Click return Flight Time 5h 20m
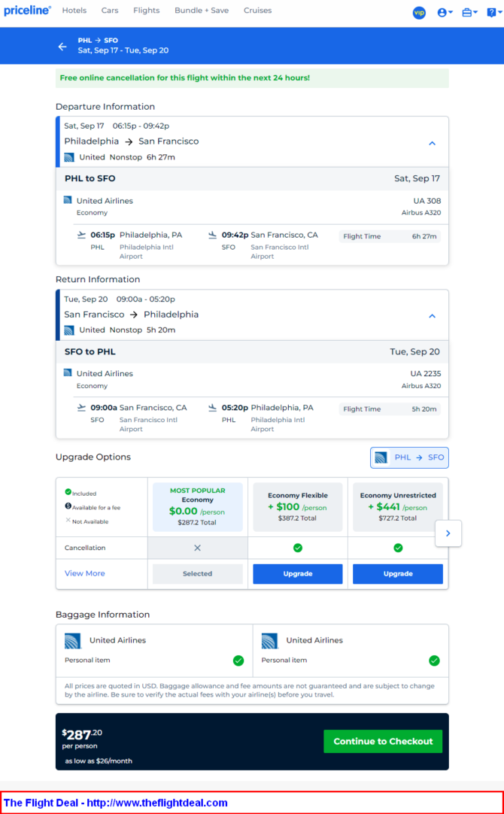Screen dimensions: 504x814 pos(390,409)
